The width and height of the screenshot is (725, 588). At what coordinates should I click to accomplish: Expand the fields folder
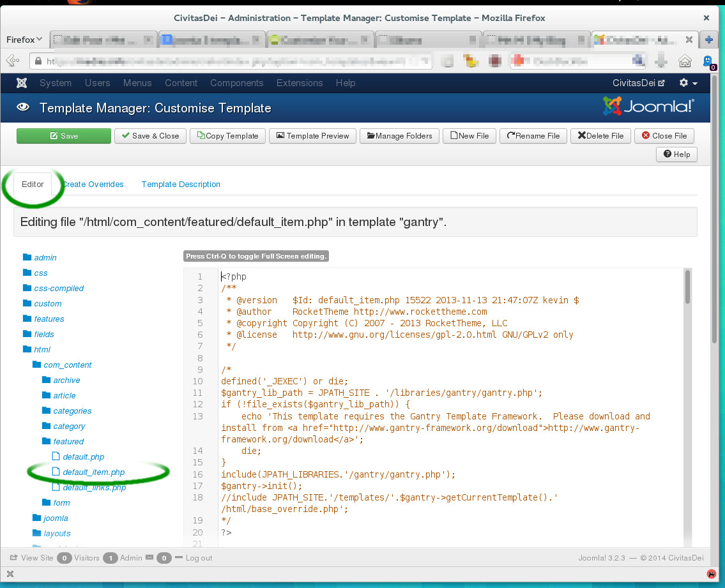click(38, 334)
